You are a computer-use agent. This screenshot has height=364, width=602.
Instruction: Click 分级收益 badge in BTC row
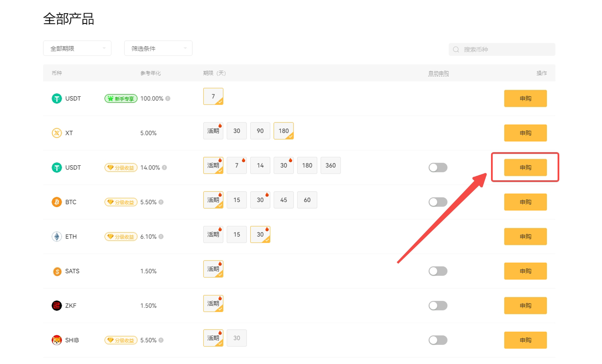point(121,202)
